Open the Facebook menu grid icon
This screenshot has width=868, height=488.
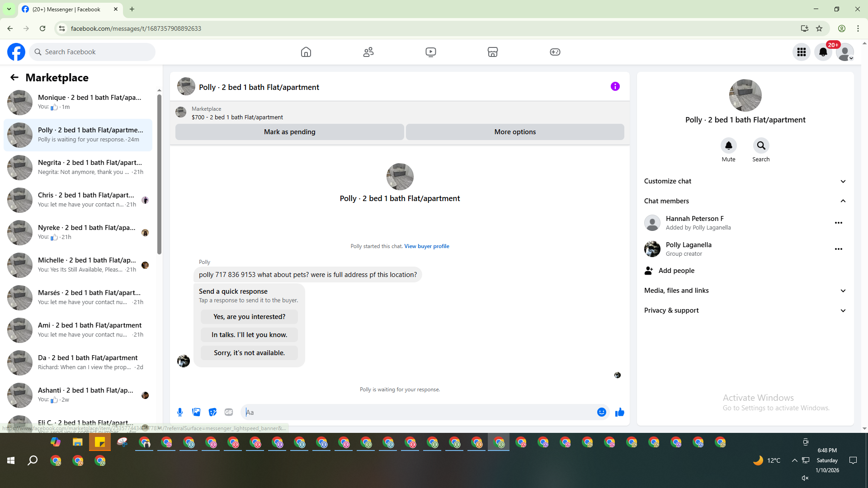(x=801, y=52)
